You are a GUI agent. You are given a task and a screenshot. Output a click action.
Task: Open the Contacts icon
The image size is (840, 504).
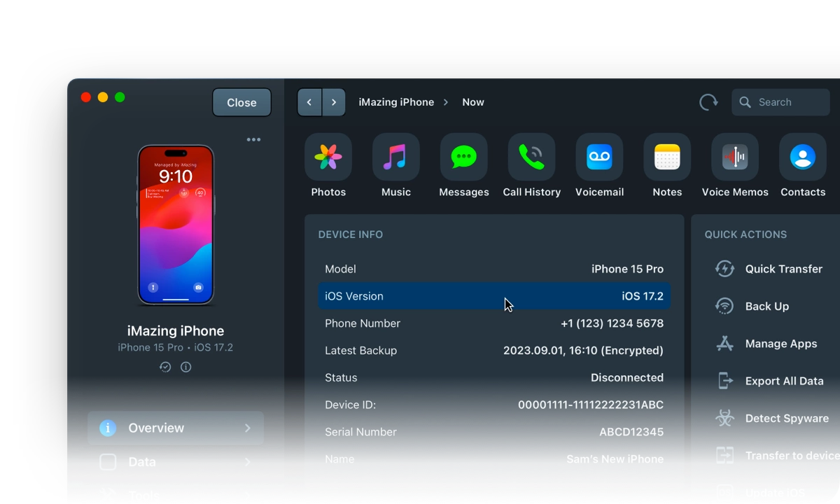(x=803, y=157)
